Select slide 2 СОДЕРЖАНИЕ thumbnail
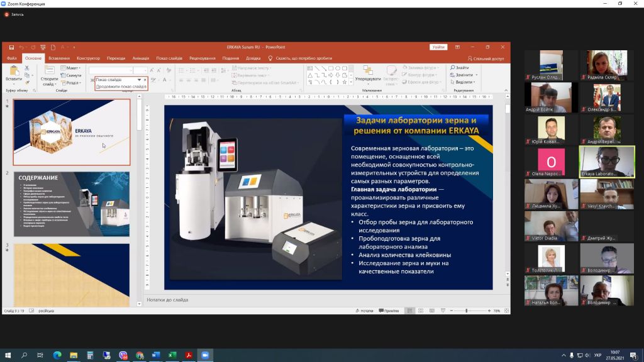This screenshot has height=362, width=644. coord(72,204)
